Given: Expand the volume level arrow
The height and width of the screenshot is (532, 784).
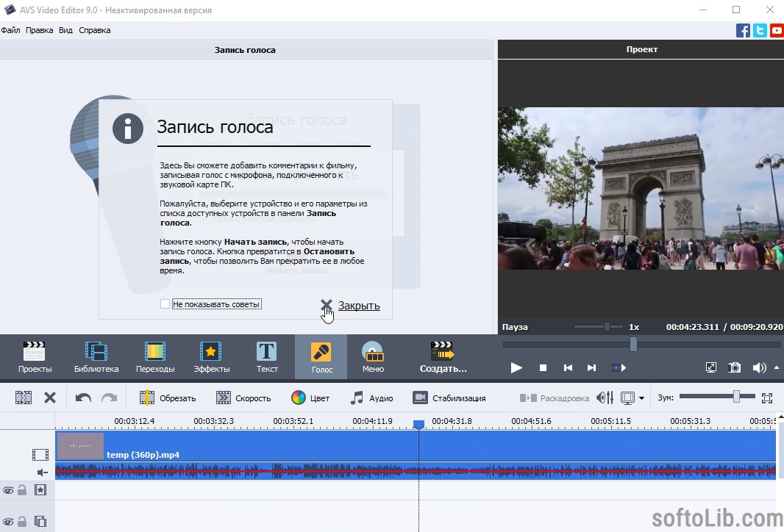Looking at the screenshot, I should [x=777, y=367].
